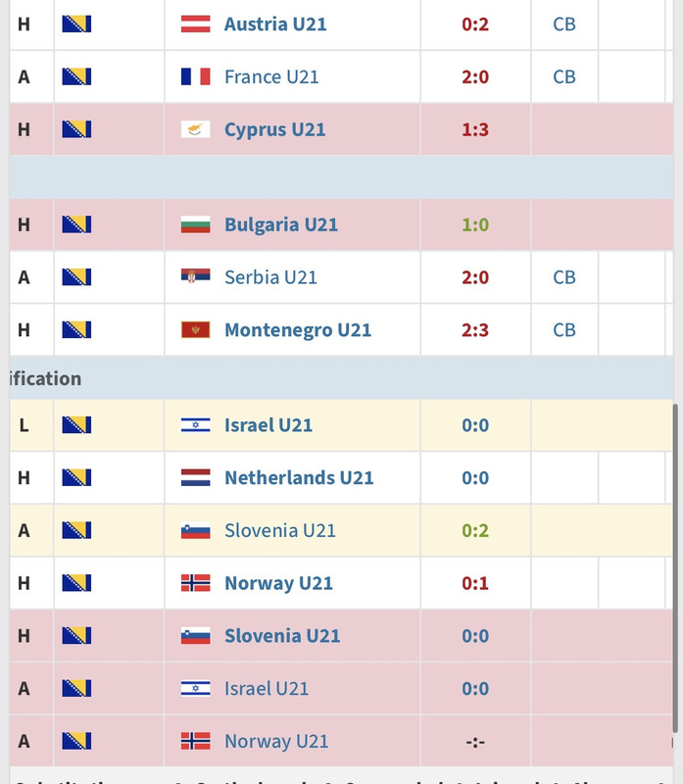Open the Austria U21 team link
The height and width of the screenshot is (784, 683).
point(275,24)
